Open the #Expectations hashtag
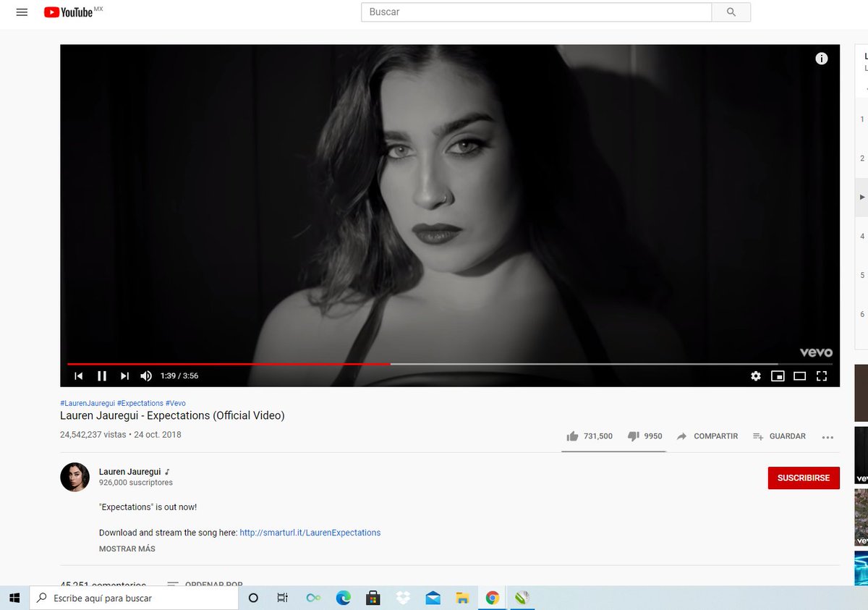This screenshot has width=868, height=610. [x=140, y=403]
